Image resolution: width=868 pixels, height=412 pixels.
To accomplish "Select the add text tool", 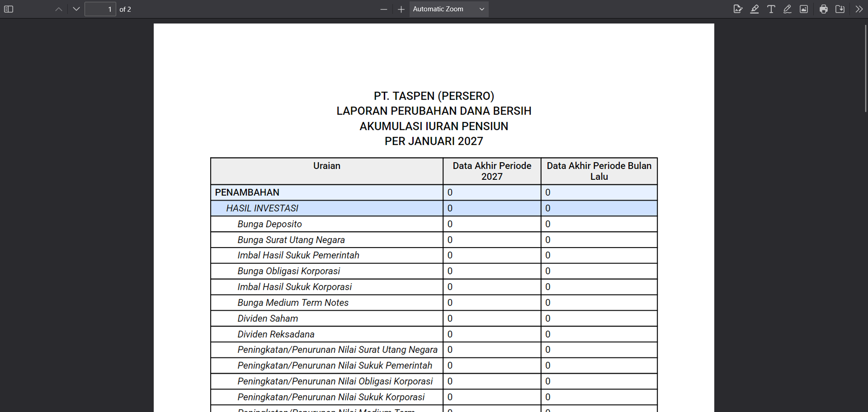I will [x=771, y=9].
